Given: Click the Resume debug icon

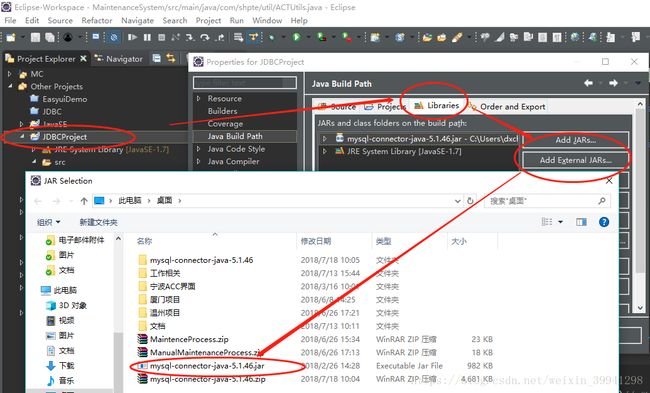Looking at the screenshot, I should [x=133, y=38].
